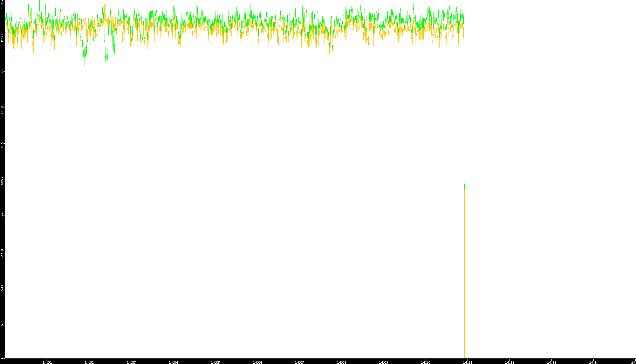Viewport: 636px width, 364px height.
Task: Click the 14:12 time axis label
Action: pos(510,362)
